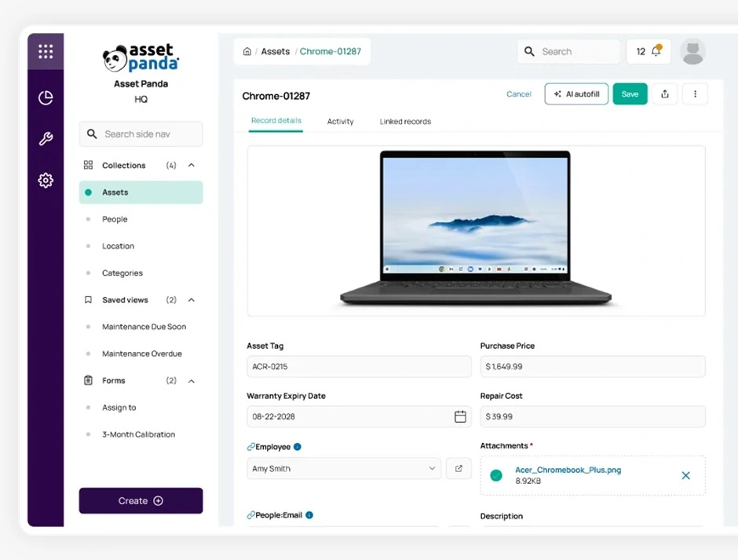Click the Search side nav field
The image size is (738, 560).
pos(141,134)
